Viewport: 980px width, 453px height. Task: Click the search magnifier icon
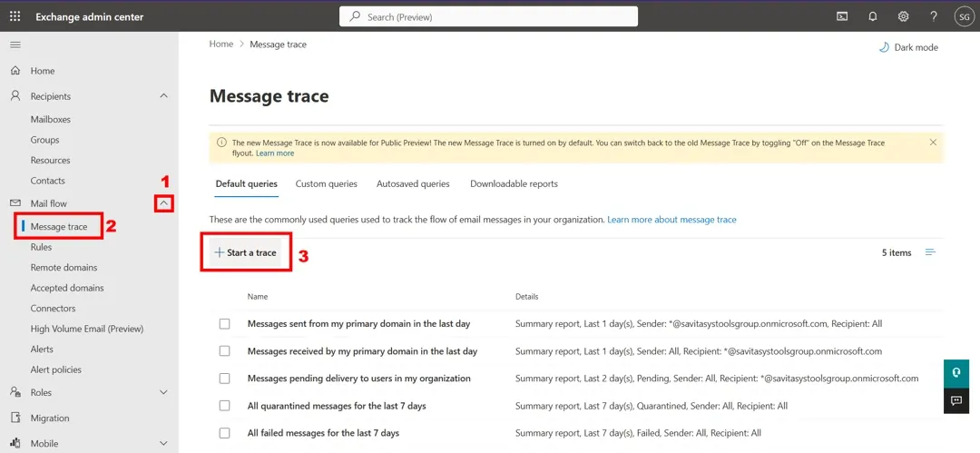coord(355,17)
